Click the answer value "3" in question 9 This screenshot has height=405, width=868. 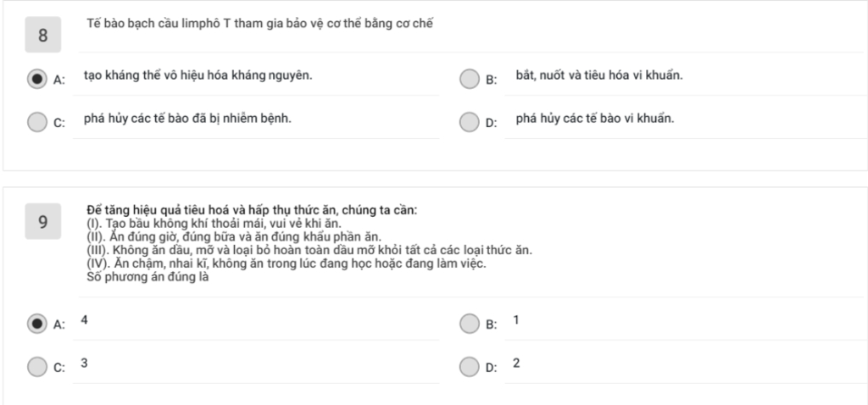point(85,363)
